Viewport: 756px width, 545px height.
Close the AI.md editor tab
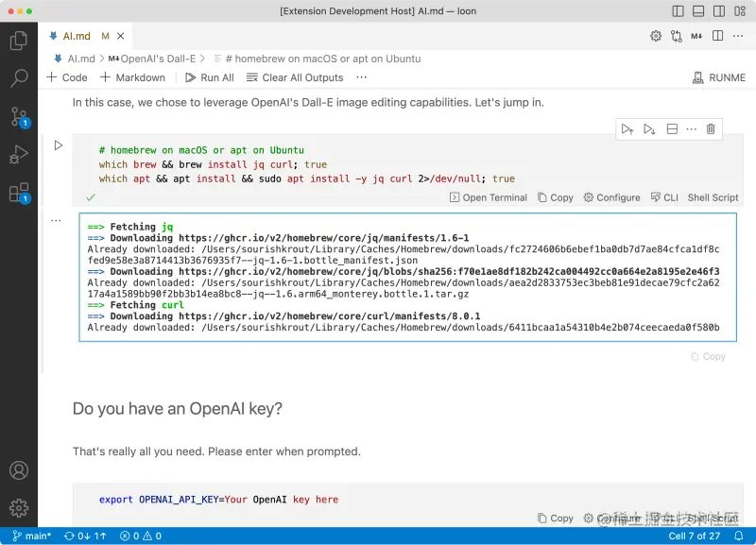[x=121, y=36]
